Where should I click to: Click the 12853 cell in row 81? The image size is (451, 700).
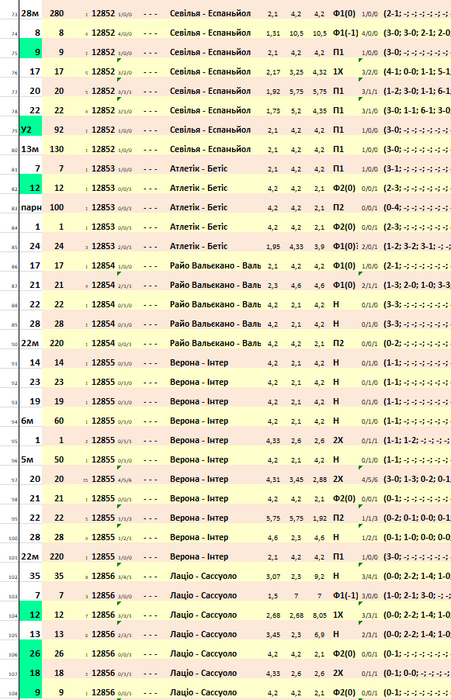coord(103,169)
